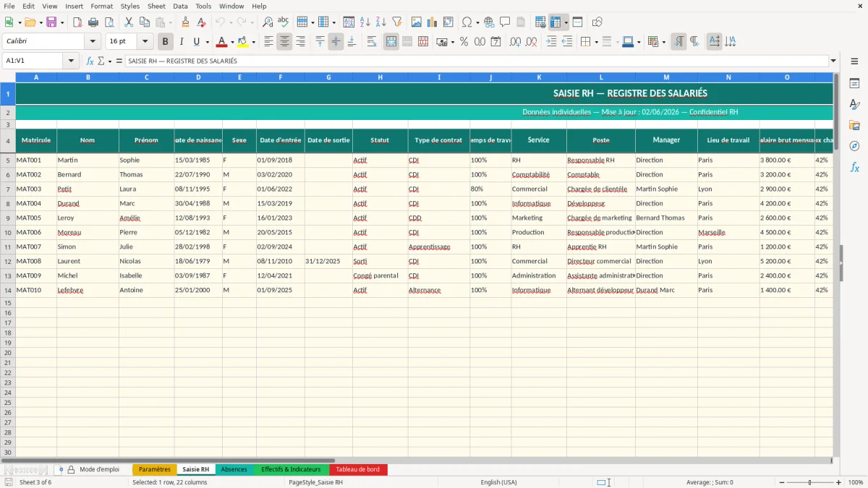868x488 pixels.
Task: Select the Effectifs & Indicateurs tab
Action: tap(291, 470)
